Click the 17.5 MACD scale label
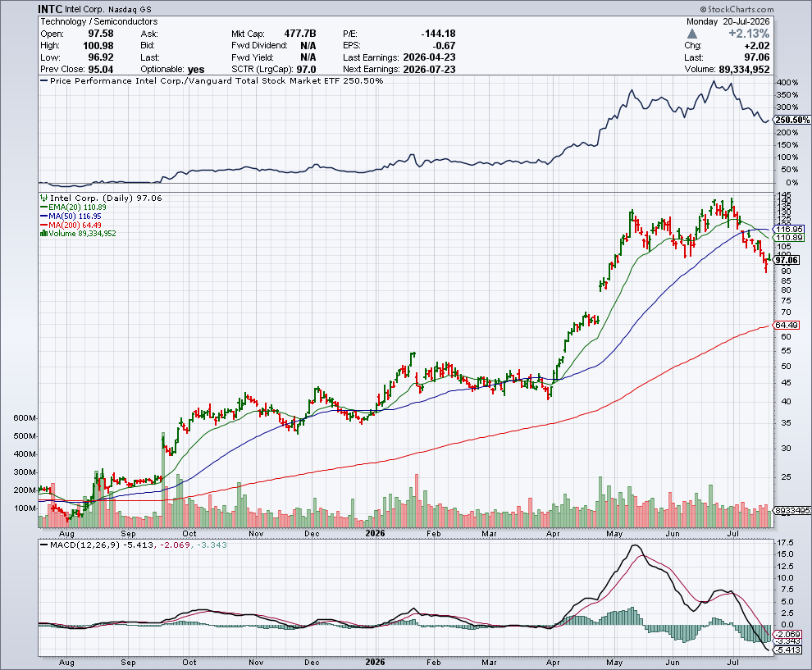Viewport: 812px width, 670px height. [x=785, y=543]
